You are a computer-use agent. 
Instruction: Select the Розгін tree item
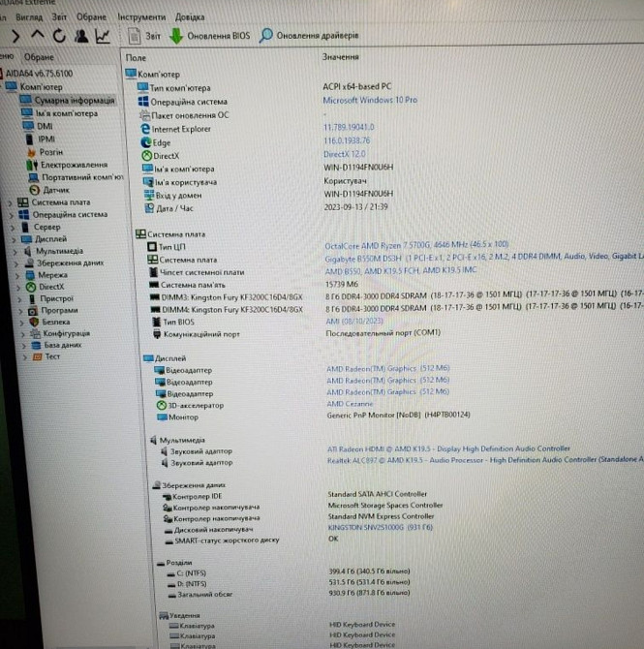[51, 152]
